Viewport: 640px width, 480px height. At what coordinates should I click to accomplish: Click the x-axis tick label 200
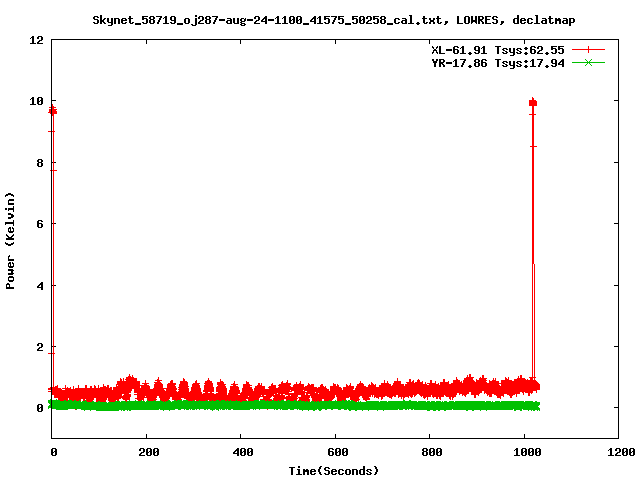[149, 452]
